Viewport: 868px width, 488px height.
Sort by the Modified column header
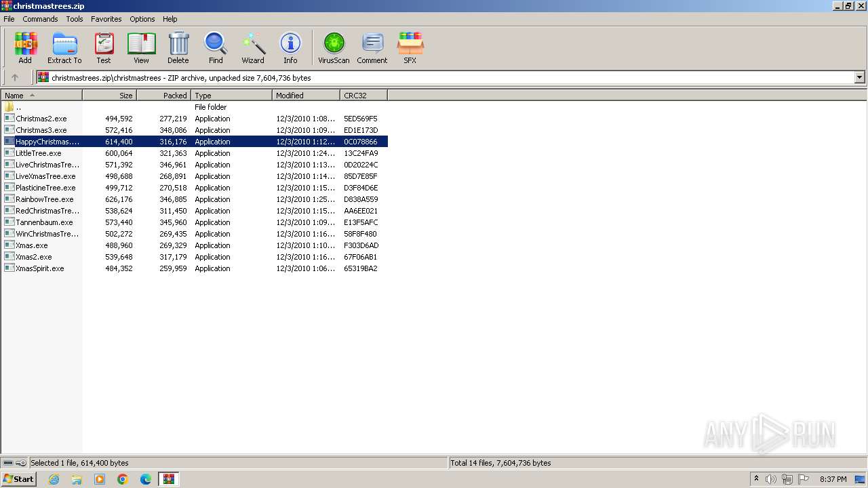click(x=307, y=96)
